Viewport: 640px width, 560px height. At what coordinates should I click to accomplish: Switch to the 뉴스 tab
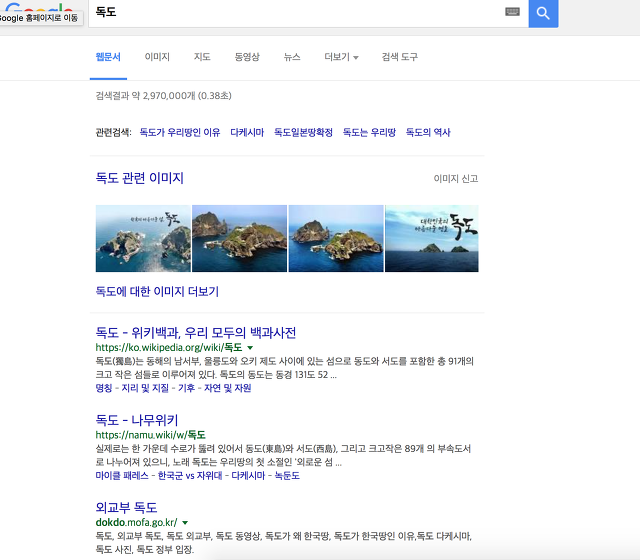[292, 57]
